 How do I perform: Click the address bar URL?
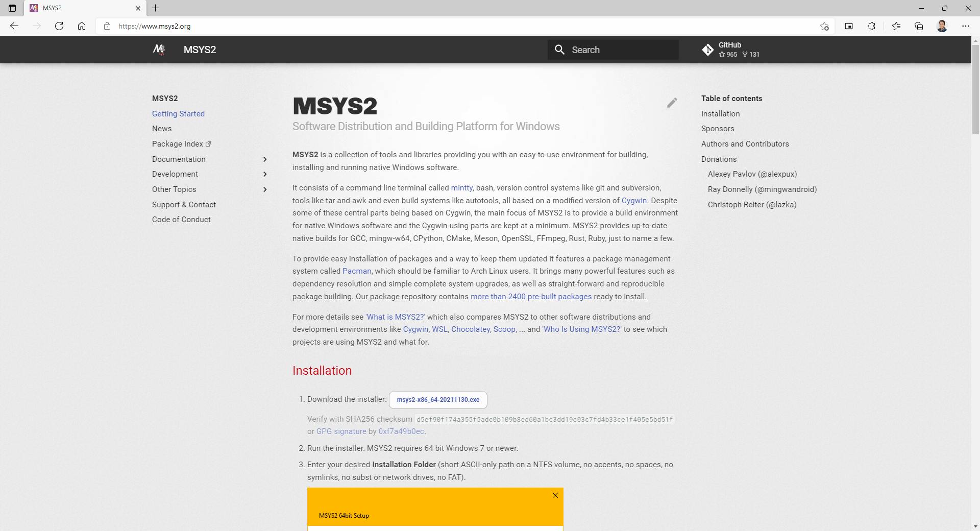[154, 26]
